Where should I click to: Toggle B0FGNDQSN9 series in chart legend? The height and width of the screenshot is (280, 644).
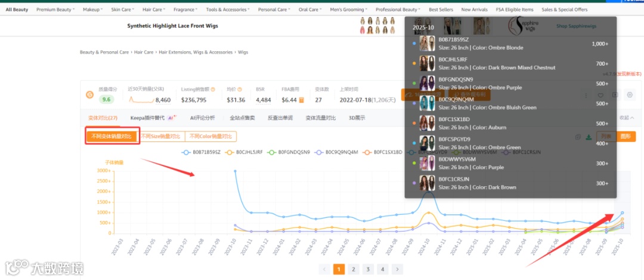[x=289, y=152]
